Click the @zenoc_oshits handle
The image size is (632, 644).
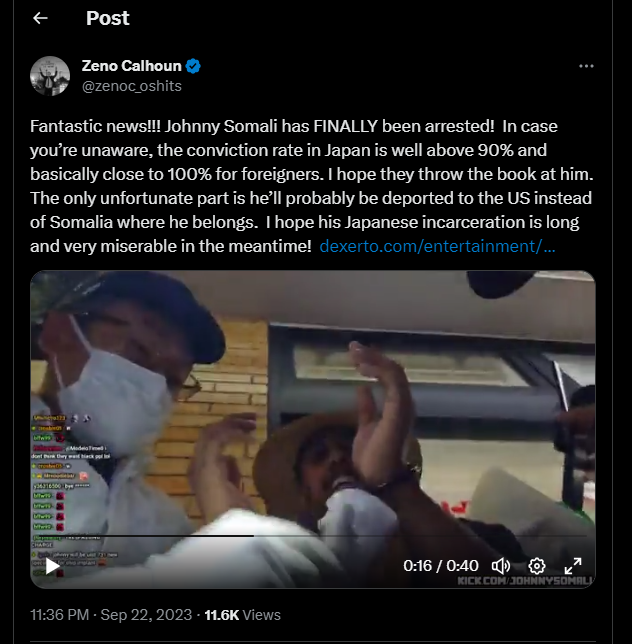tap(132, 86)
